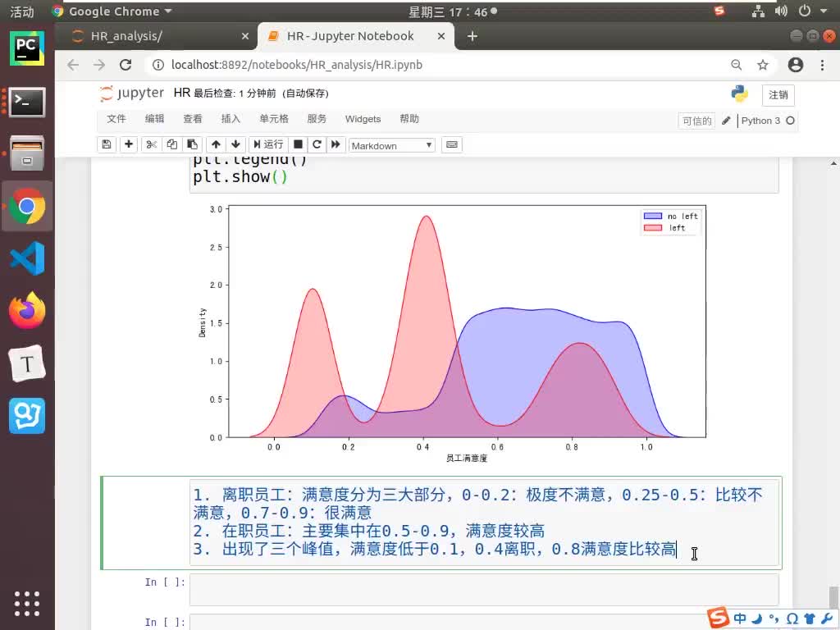
Task: Open a new Chrome tab
Action: click(472, 36)
